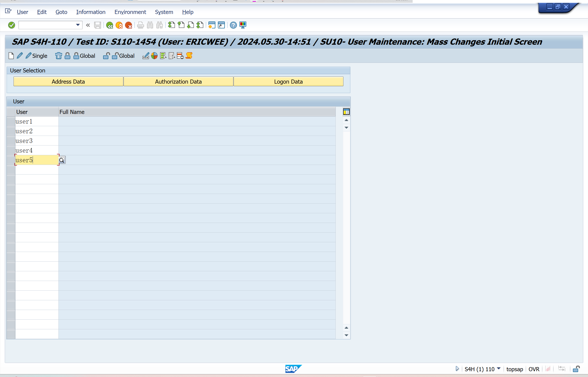The height and width of the screenshot is (377, 588).
Task: Click the Lock Global padlock button
Action: (84, 56)
